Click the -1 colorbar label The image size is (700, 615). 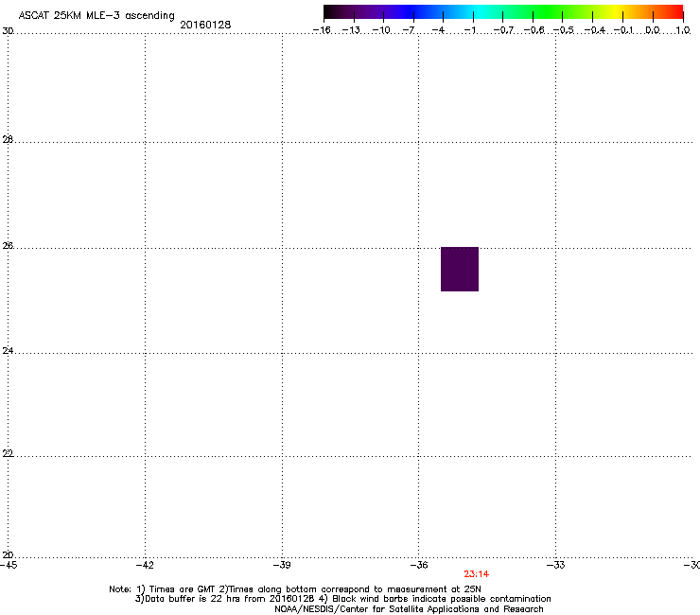[x=469, y=30]
